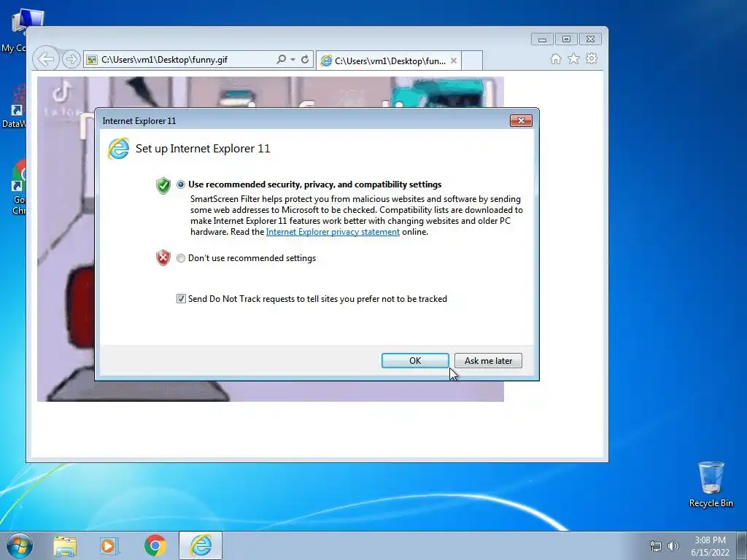Click the red shield icon beside Don't use
Screen dimensions: 747x560
pos(163,257)
